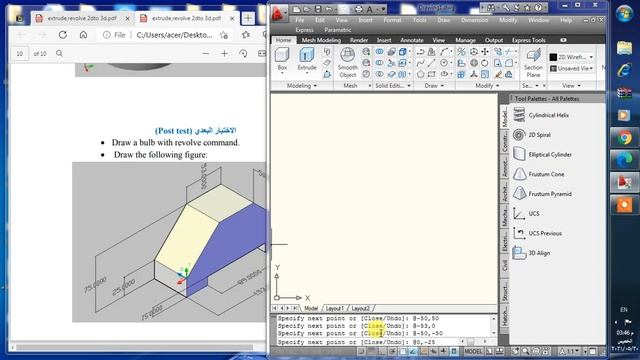Image resolution: width=640 pixels, height=360 pixels.
Task: Select the Rectangle draw tool
Action: [431, 74]
